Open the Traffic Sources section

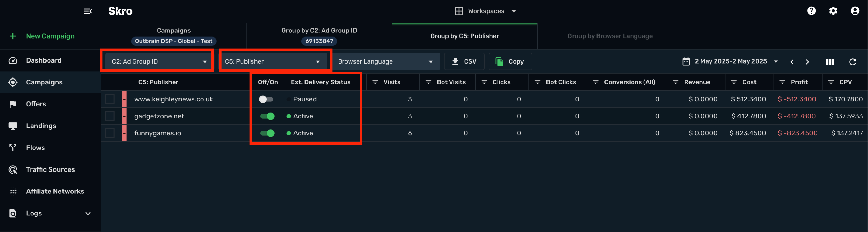click(x=51, y=169)
